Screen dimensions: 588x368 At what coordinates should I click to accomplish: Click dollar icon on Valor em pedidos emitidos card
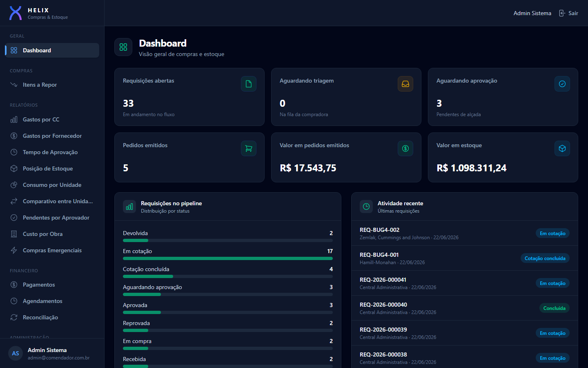coord(405,148)
